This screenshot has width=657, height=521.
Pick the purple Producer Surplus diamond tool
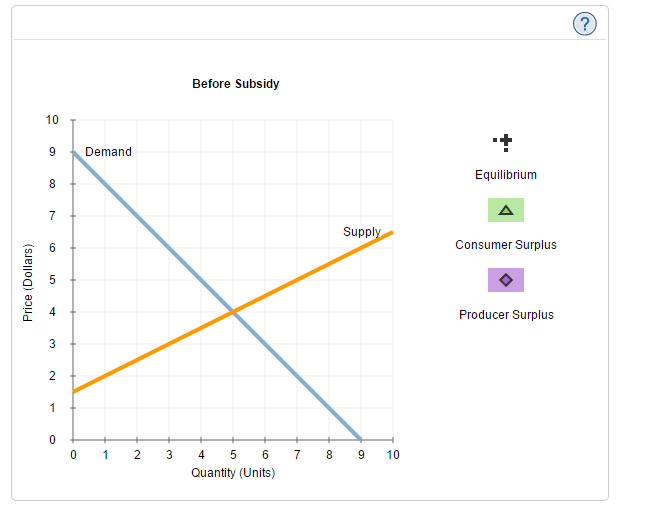pos(505,280)
